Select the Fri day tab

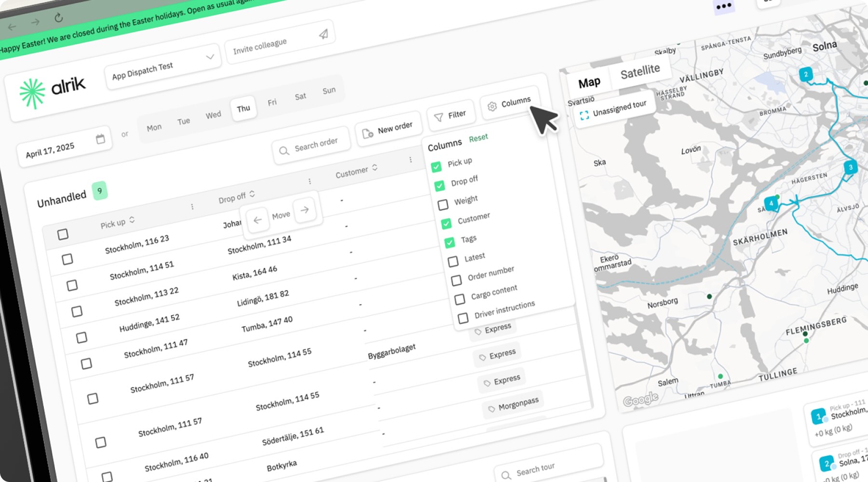point(272,102)
